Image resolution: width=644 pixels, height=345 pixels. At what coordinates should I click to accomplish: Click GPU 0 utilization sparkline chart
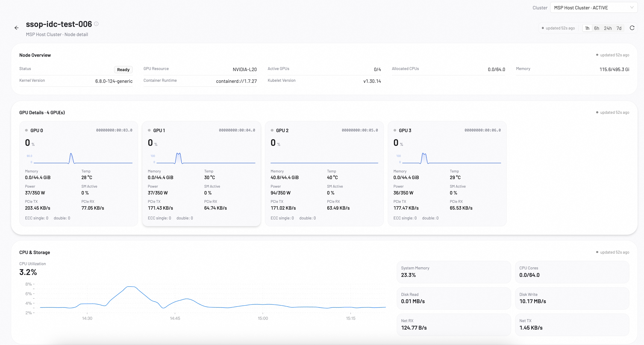[79, 158]
